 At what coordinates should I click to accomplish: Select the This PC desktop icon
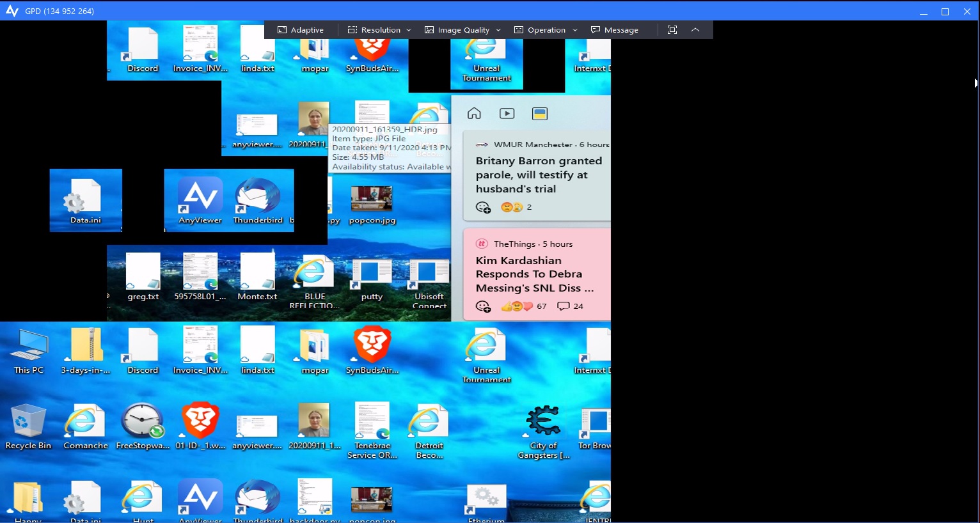[x=29, y=351]
